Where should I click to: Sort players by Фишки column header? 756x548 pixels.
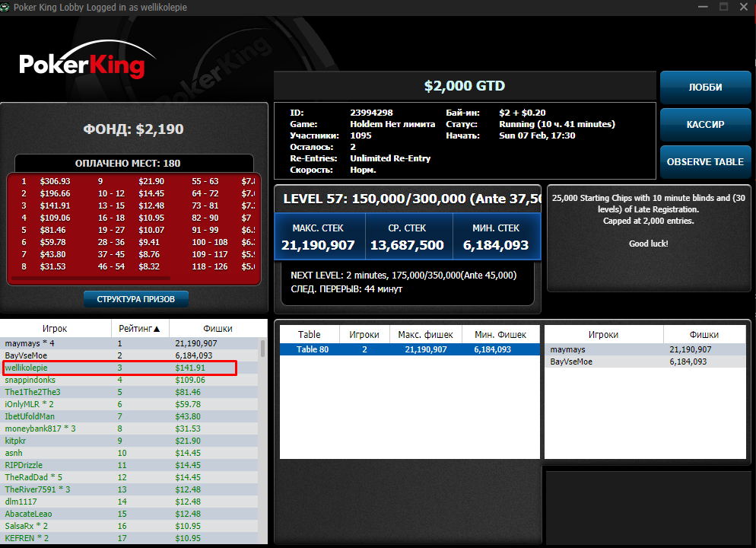218,329
